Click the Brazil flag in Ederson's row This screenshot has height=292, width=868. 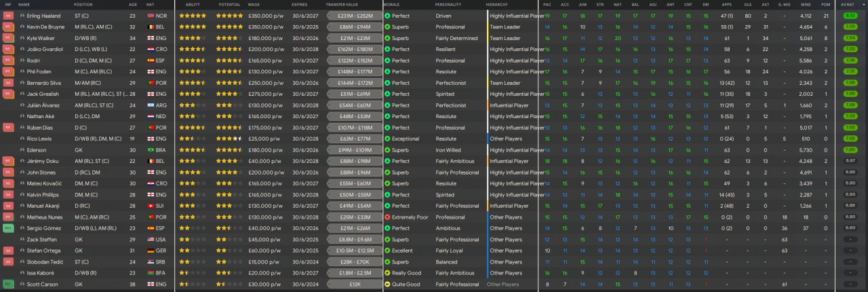(151, 150)
